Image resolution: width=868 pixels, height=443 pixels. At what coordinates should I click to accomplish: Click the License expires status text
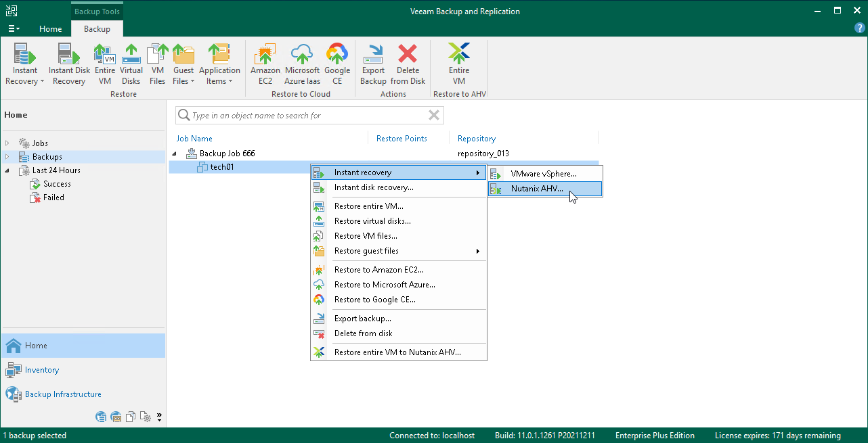point(778,436)
